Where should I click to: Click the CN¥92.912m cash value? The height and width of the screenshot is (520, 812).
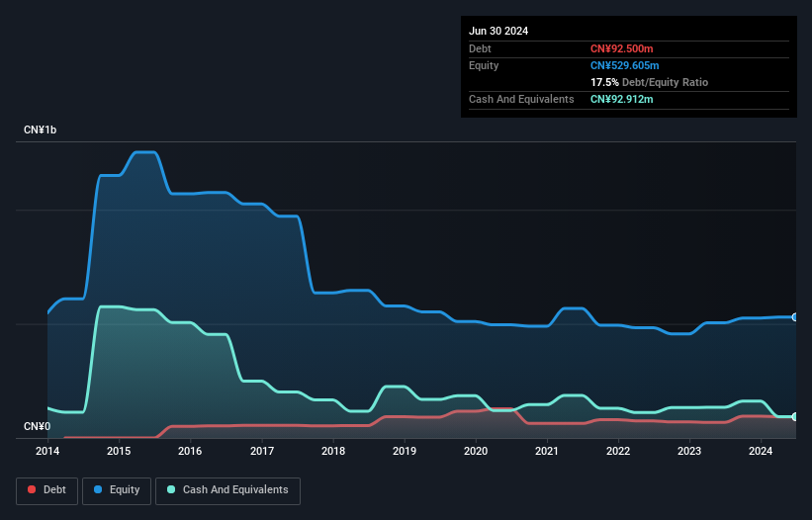pos(621,99)
